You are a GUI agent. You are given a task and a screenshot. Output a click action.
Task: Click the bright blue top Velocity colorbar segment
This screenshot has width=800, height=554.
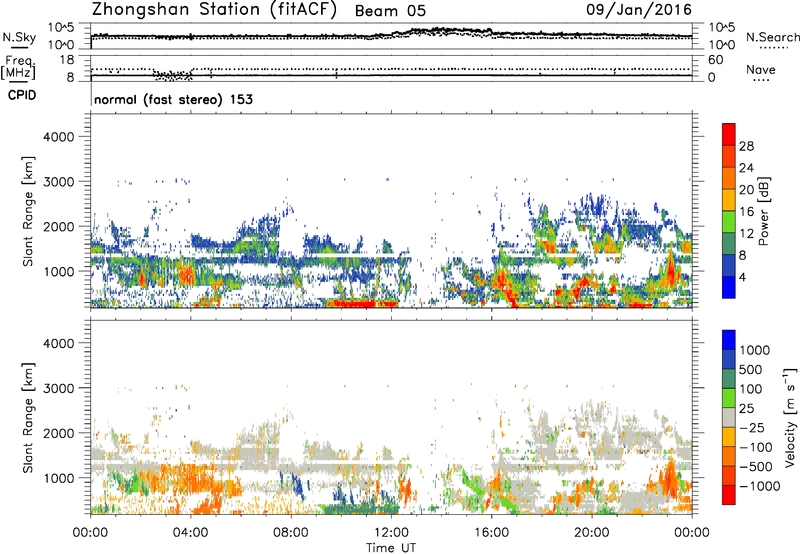click(729, 340)
